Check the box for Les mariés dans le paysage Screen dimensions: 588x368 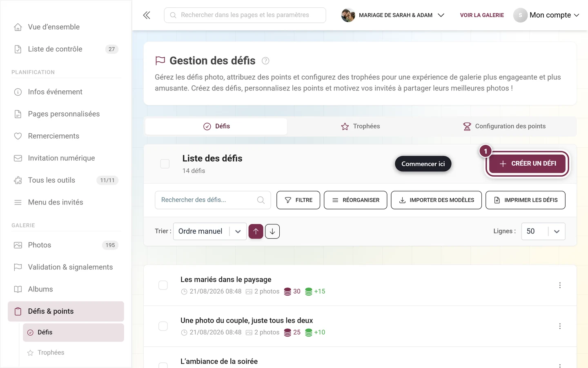pos(163,285)
